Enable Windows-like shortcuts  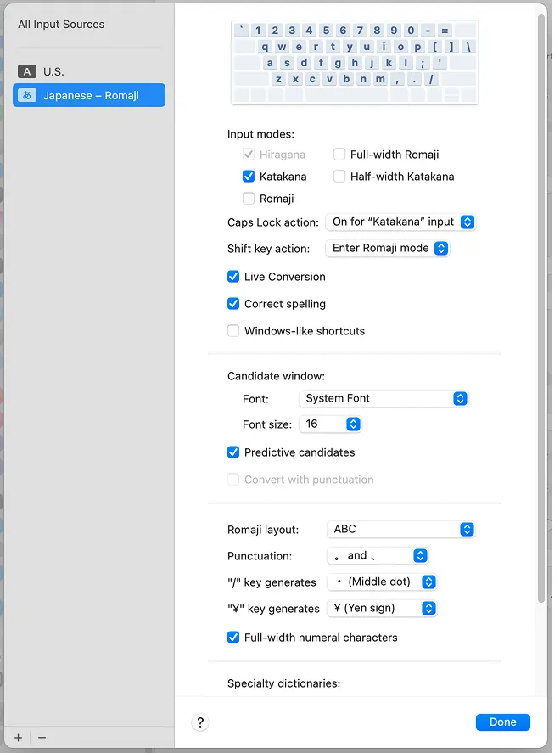point(233,331)
